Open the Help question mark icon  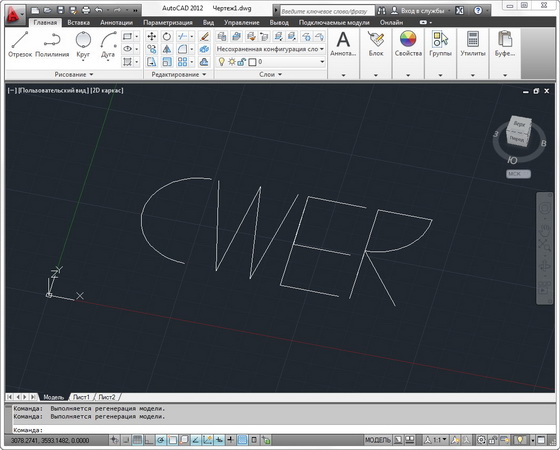point(478,11)
